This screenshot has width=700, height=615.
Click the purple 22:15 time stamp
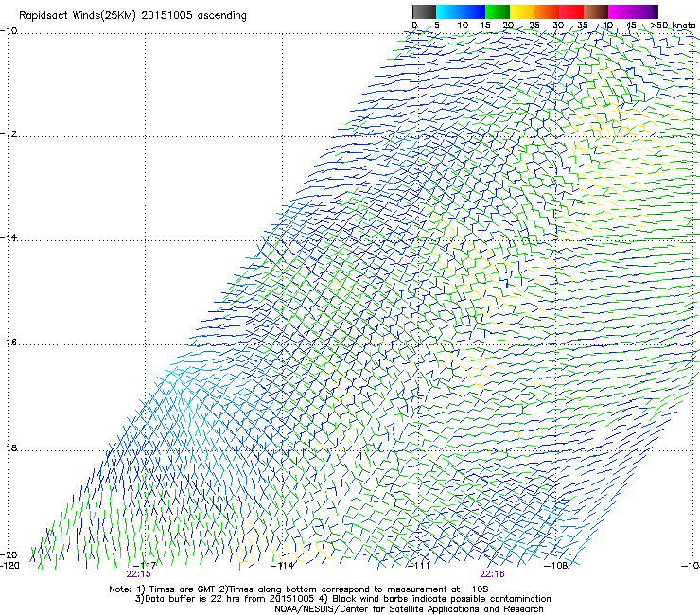point(138,574)
